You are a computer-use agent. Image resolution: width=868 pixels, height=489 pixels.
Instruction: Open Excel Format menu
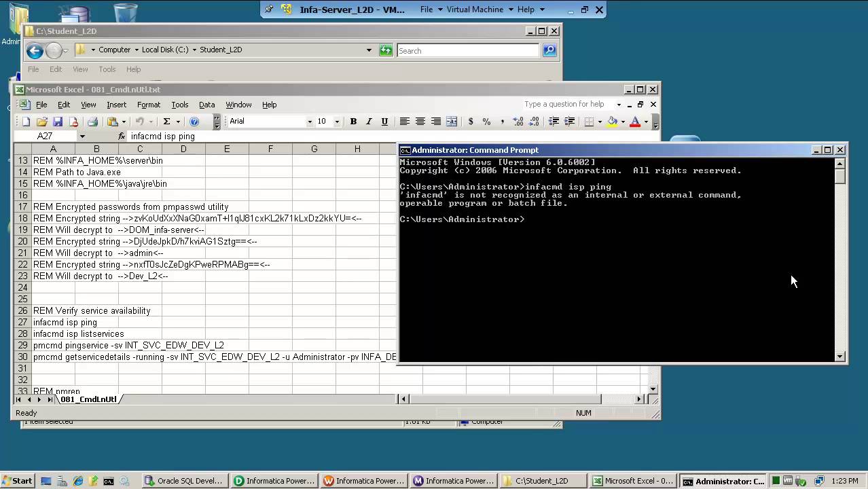click(x=149, y=105)
